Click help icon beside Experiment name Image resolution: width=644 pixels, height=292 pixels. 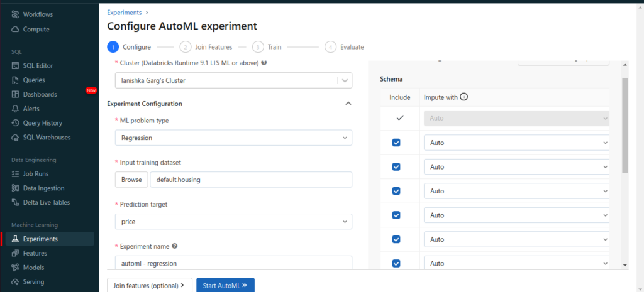pos(174,246)
